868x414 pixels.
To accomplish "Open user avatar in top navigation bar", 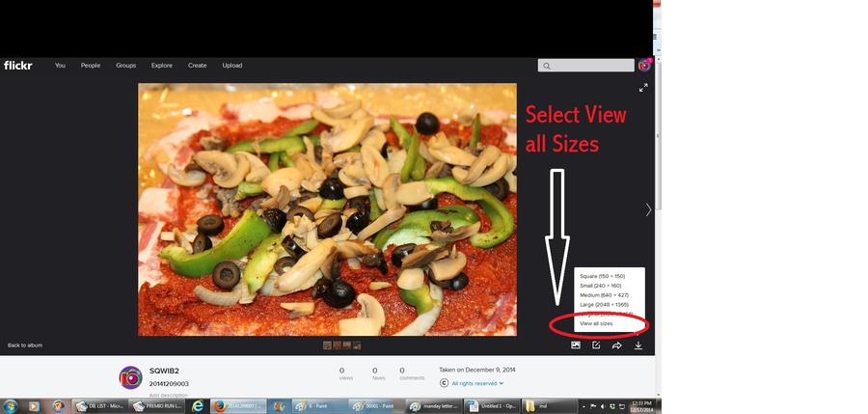I will pos(644,66).
